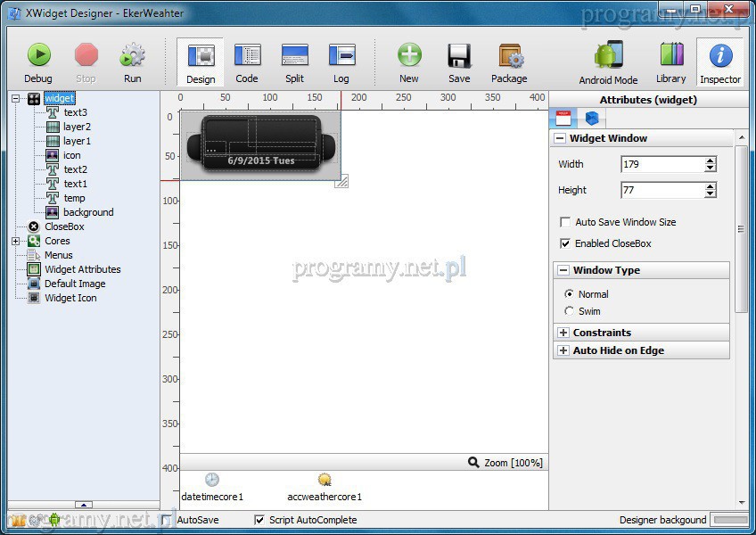This screenshot has width=756, height=535.
Task: Enable Auto Save Window Size checkbox
Action: [x=565, y=222]
